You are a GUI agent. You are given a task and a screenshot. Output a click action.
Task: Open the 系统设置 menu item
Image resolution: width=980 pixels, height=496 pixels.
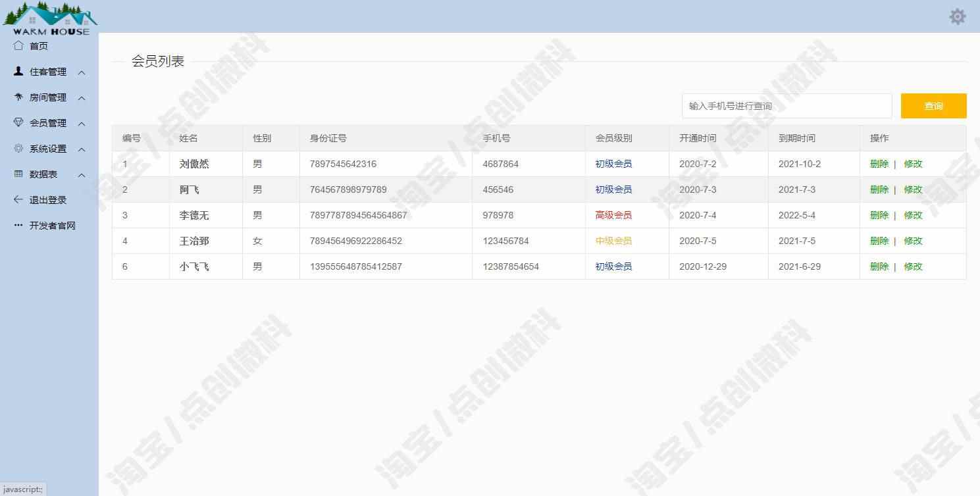48,149
